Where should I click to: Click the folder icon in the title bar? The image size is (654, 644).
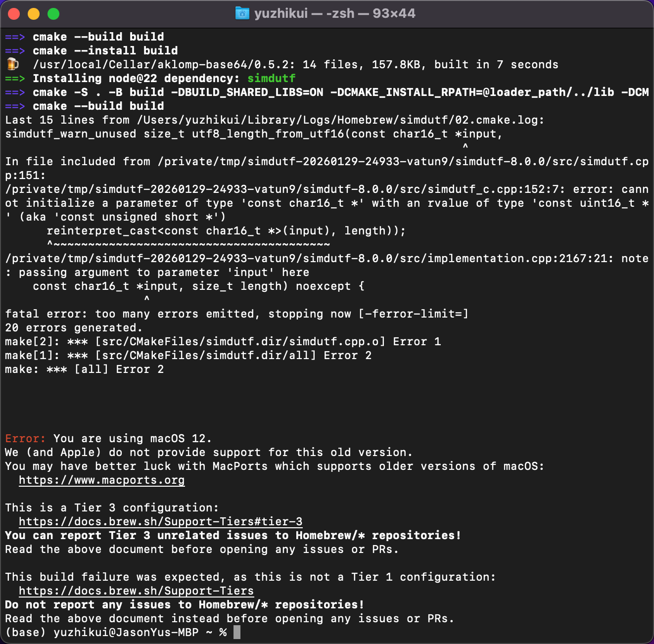pos(242,13)
